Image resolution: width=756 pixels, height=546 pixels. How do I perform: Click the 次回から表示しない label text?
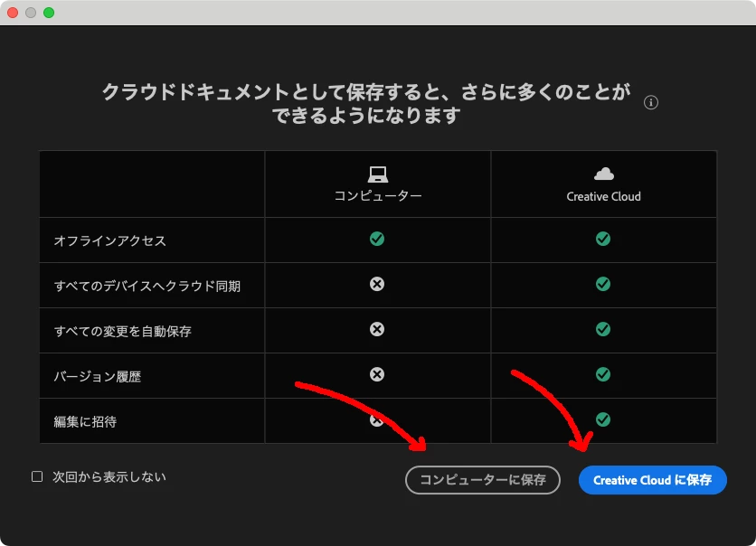click(109, 476)
